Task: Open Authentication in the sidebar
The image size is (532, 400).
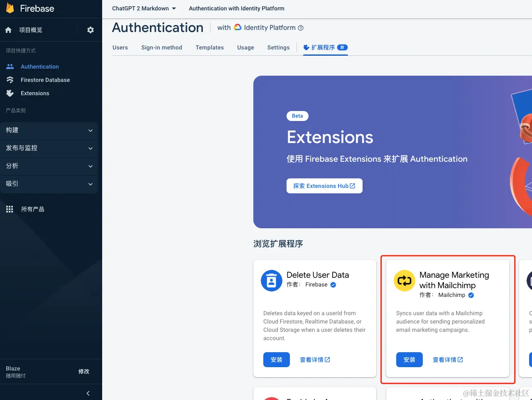Action: point(40,67)
